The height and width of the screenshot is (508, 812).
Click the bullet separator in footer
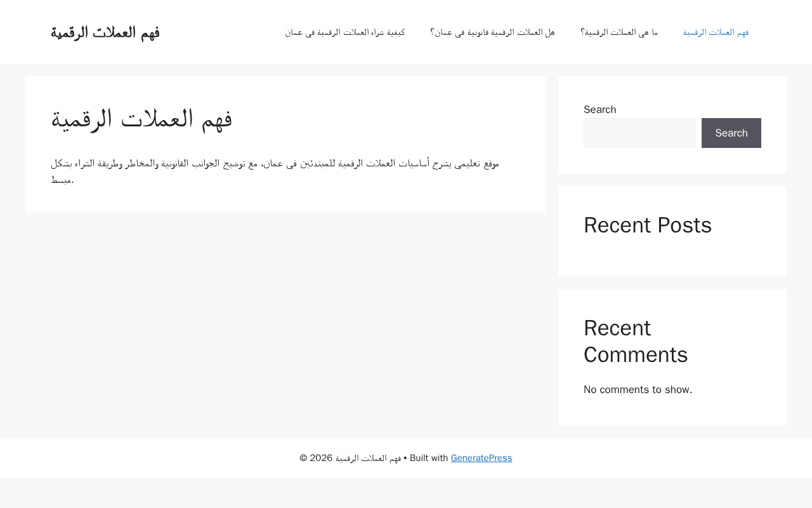click(405, 458)
